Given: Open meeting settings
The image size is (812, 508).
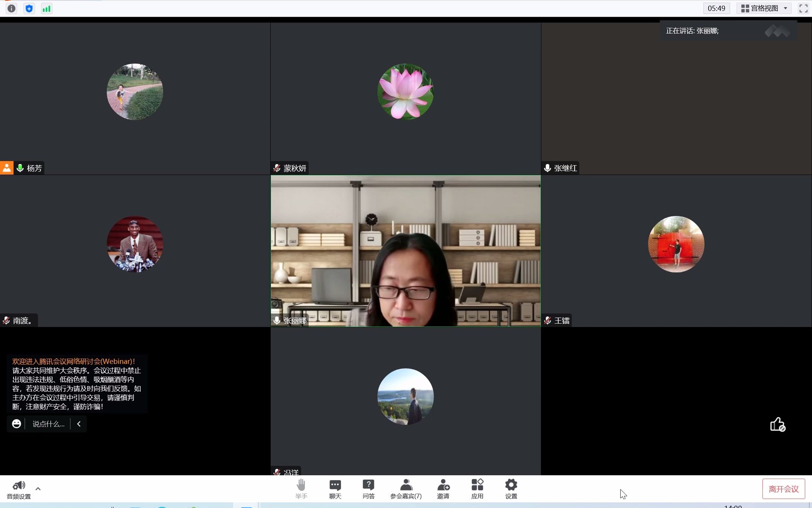Looking at the screenshot, I should [510, 488].
